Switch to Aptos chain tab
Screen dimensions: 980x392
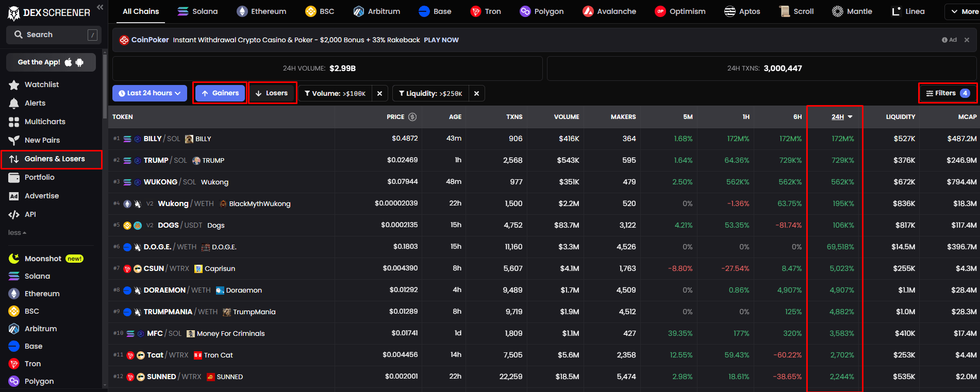pyautogui.click(x=742, y=11)
